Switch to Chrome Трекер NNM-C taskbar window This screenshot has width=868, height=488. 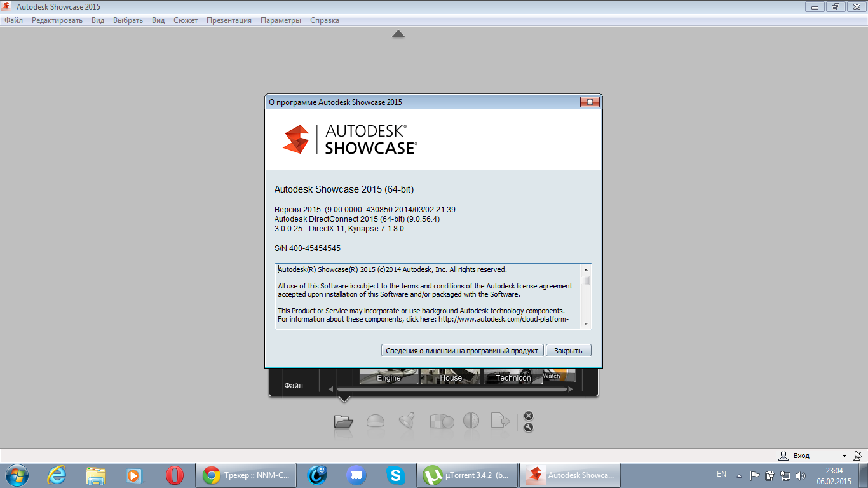pos(246,475)
